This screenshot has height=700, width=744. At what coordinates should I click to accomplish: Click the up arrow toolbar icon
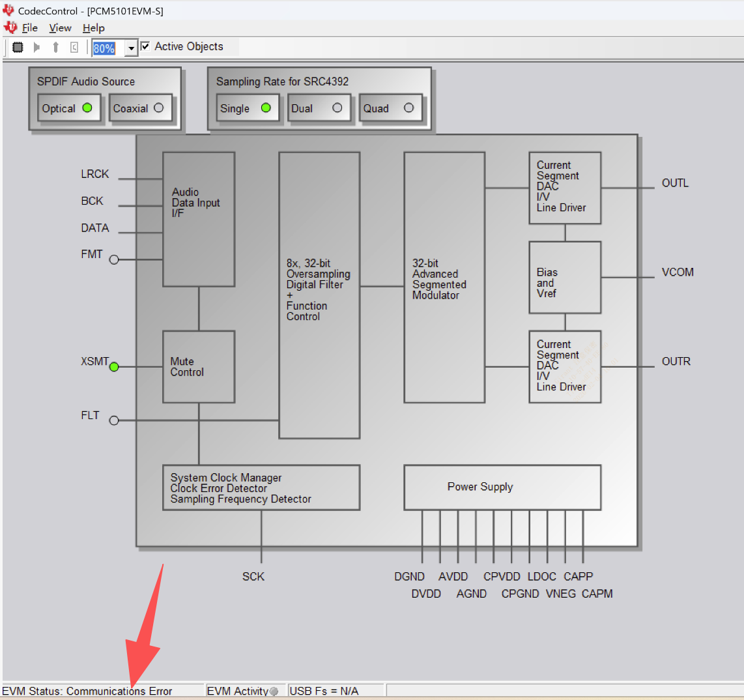55,48
